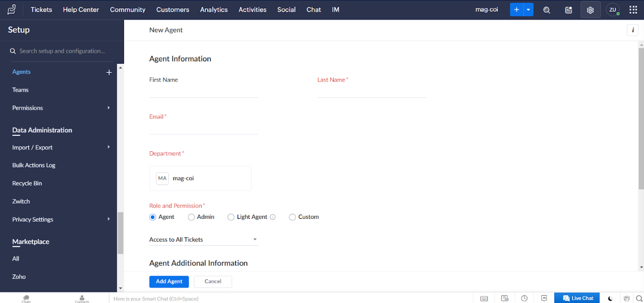This screenshot has height=303, width=644.
Task: Click the plus icon next to Agents
Action: click(109, 72)
